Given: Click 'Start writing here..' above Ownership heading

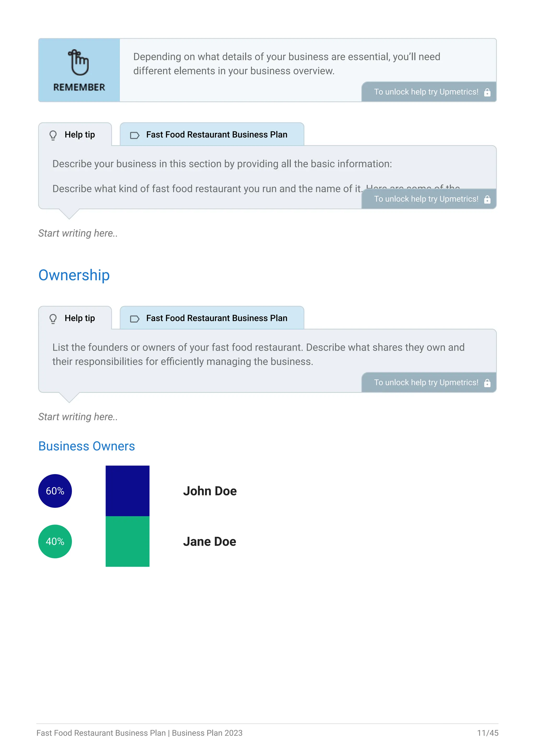Looking at the screenshot, I should [78, 233].
